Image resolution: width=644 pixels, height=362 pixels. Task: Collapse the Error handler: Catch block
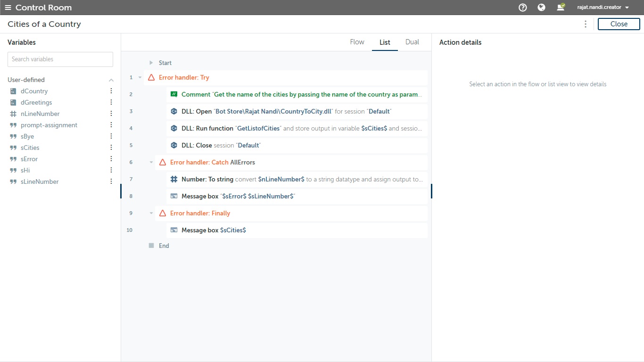point(151,162)
